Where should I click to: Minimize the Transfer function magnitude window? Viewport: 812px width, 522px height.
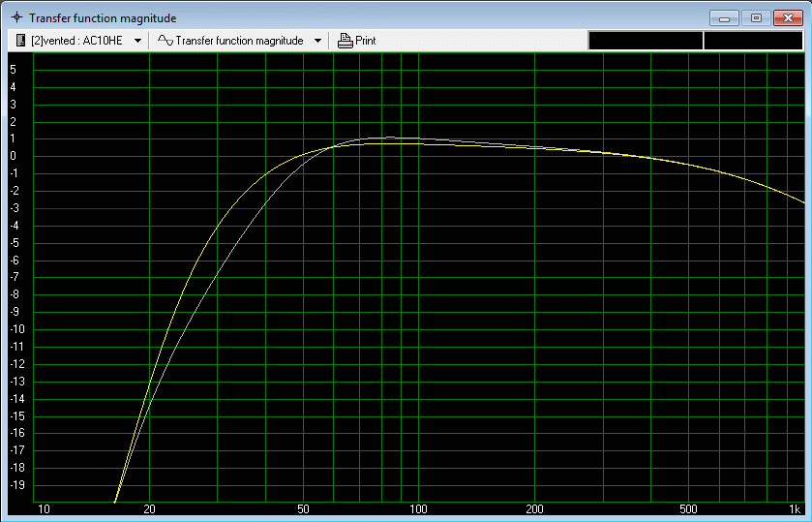coord(725,18)
